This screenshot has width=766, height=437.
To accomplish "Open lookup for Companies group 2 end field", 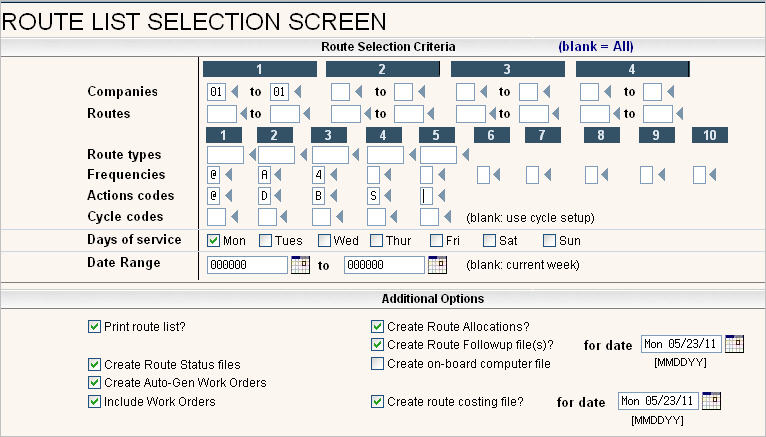I will [422, 91].
